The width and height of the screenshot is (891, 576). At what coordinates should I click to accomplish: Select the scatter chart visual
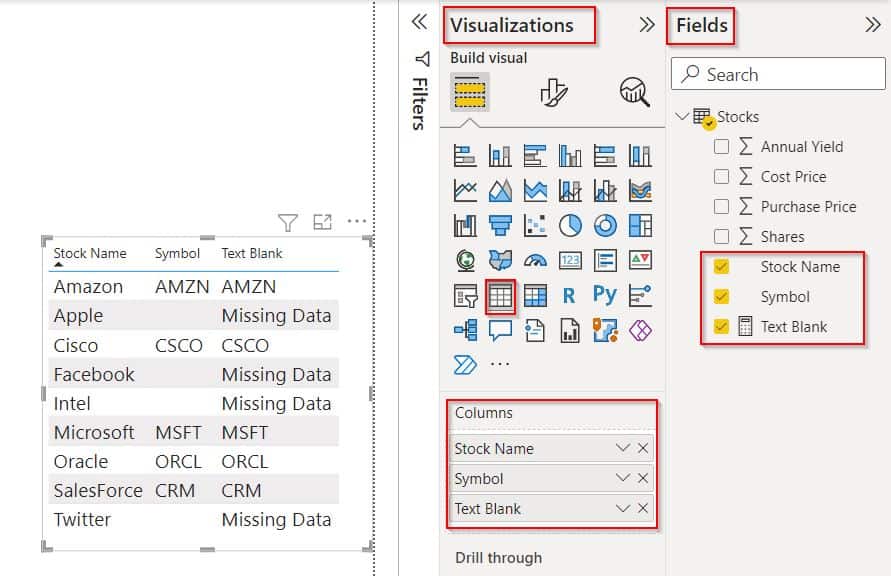(x=535, y=226)
